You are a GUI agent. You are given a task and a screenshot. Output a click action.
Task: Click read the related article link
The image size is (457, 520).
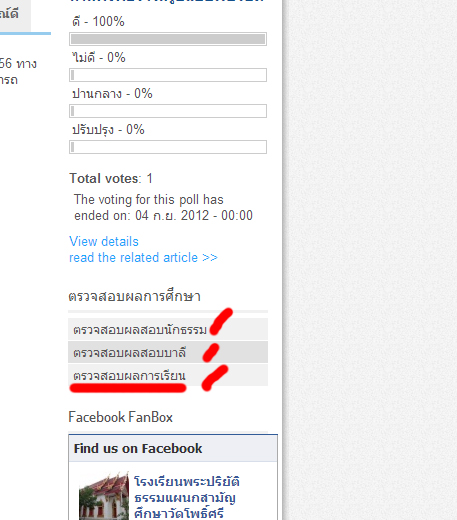click(x=143, y=258)
